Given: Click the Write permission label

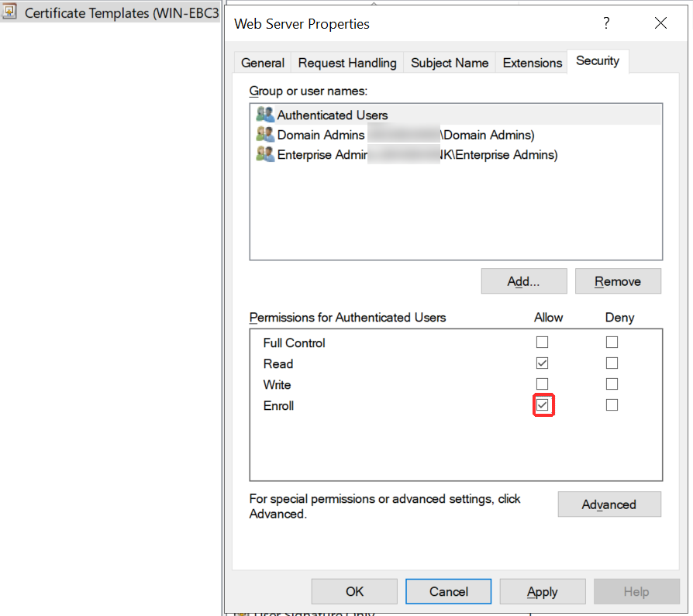Looking at the screenshot, I should [x=277, y=384].
